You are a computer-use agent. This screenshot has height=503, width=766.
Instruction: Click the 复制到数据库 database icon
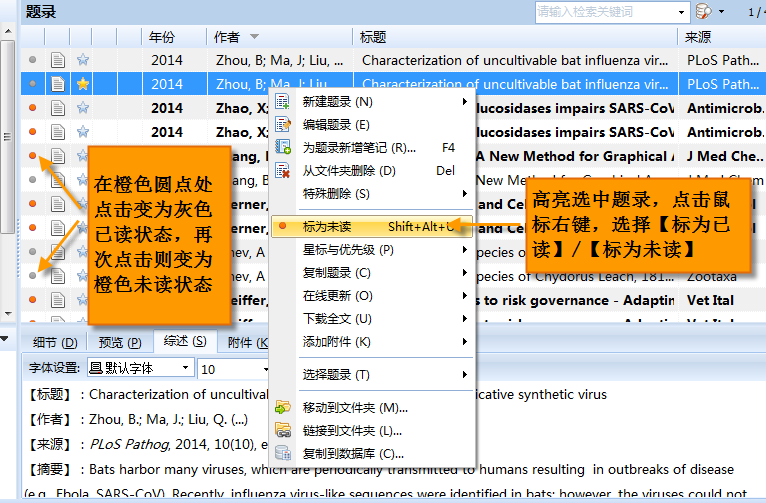283,453
